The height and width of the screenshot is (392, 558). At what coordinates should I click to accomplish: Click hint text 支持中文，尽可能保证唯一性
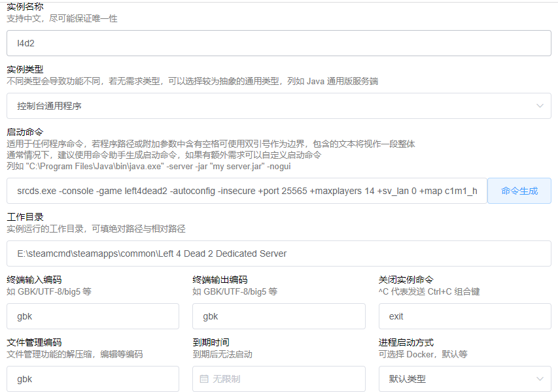pyautogui.click(x=62, y=18)
